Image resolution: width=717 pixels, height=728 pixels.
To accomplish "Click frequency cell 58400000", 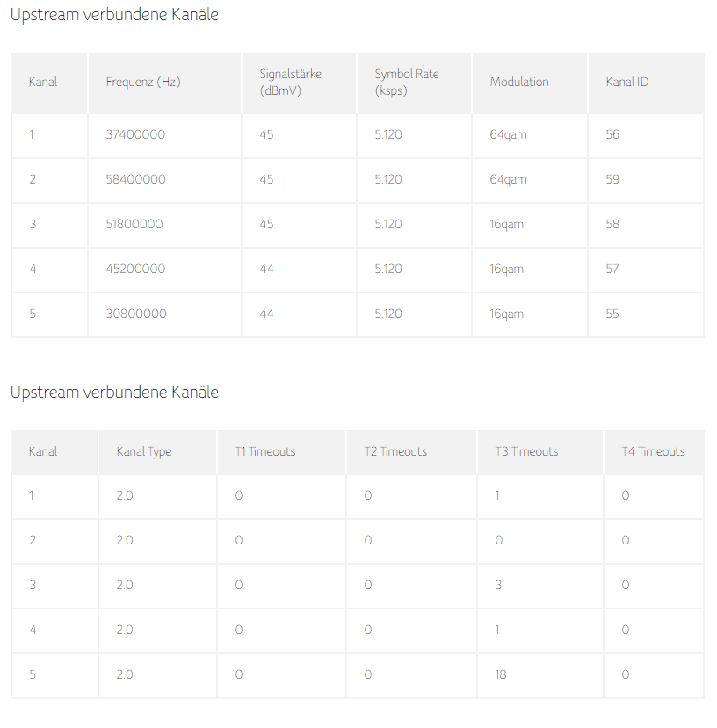I will pyautogui.click(x=135, y=179).
